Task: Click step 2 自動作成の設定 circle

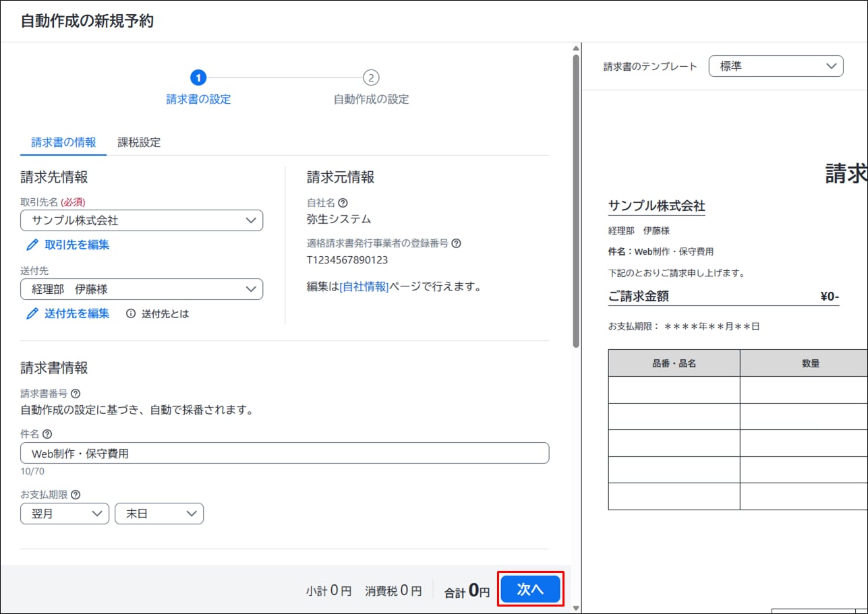Action: pos(371,78)
